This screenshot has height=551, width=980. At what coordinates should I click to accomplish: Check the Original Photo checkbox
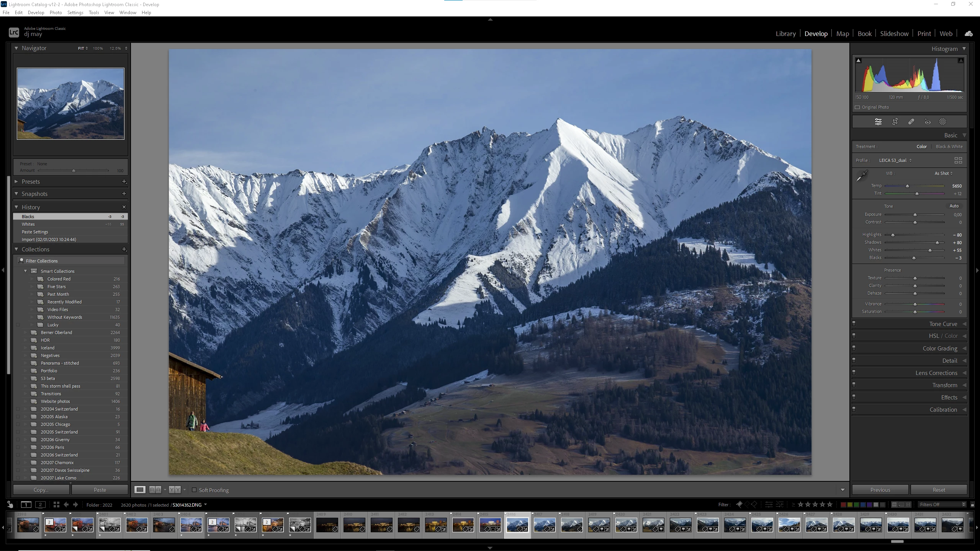click(857, 107)
